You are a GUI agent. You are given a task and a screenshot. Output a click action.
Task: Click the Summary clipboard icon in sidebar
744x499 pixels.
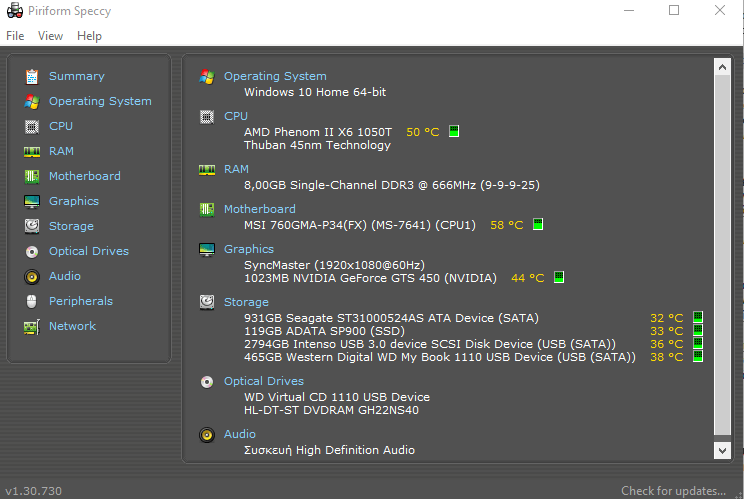point(32,76)
